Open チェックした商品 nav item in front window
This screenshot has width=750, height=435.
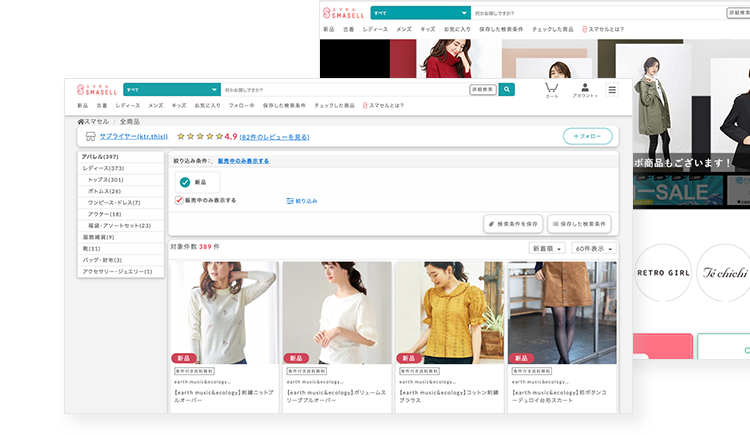point(334,106)
